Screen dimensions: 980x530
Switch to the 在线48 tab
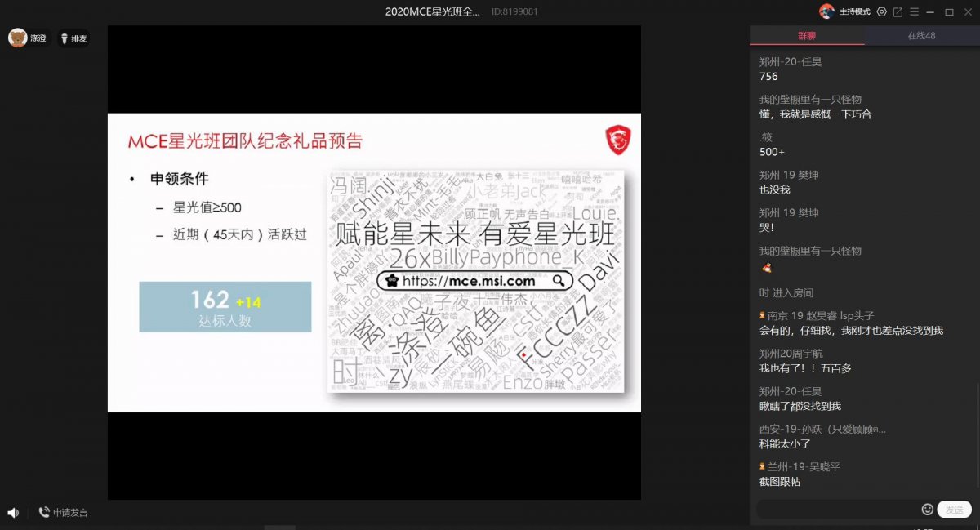[x=922, y=35]
